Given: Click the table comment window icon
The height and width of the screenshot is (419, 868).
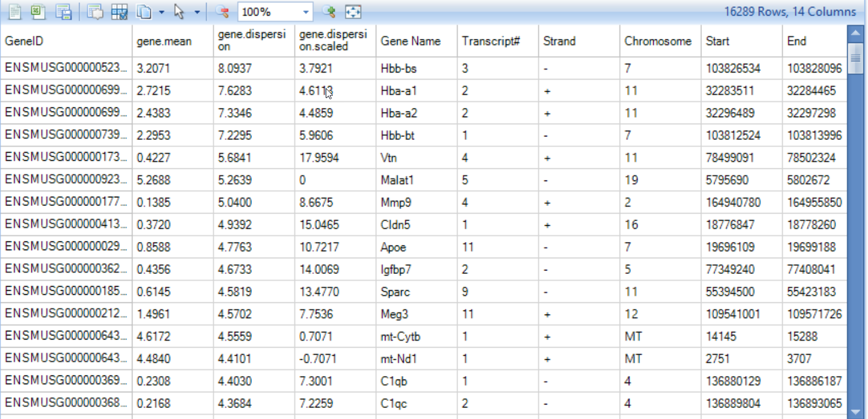Looking at the screenshot, I should click(x=95, y=12).
